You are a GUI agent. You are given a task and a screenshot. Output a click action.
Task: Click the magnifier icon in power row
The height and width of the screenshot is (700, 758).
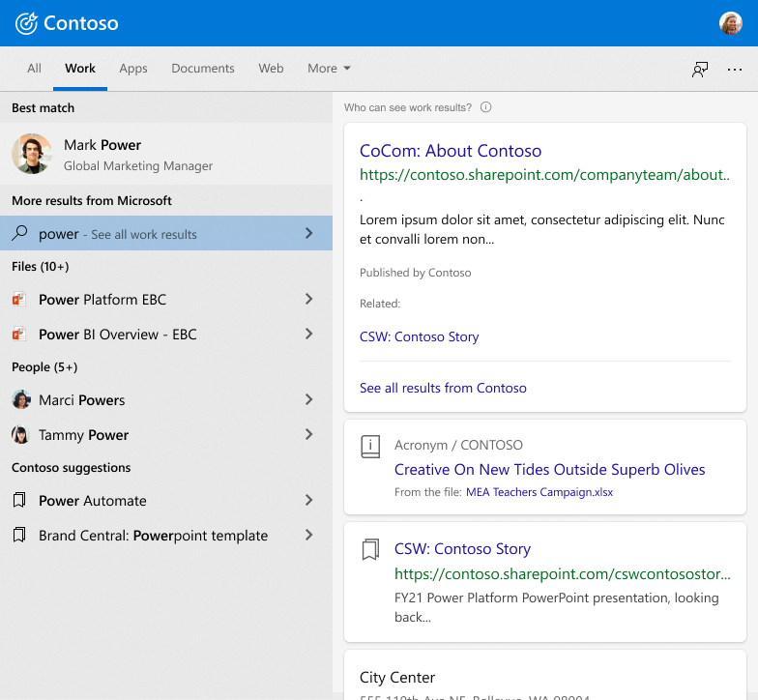coord(19,234)
